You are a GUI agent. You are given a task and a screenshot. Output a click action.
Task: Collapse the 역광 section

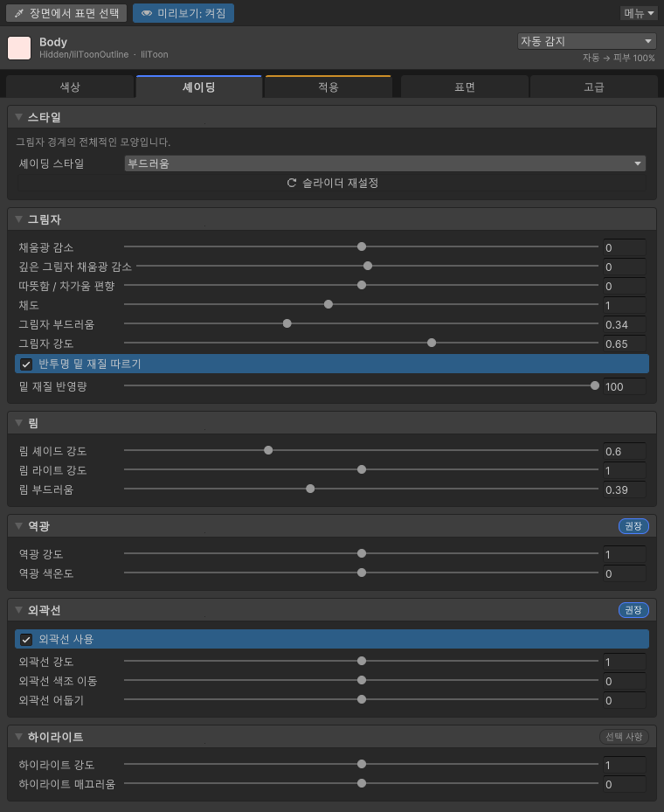point(18,526)
